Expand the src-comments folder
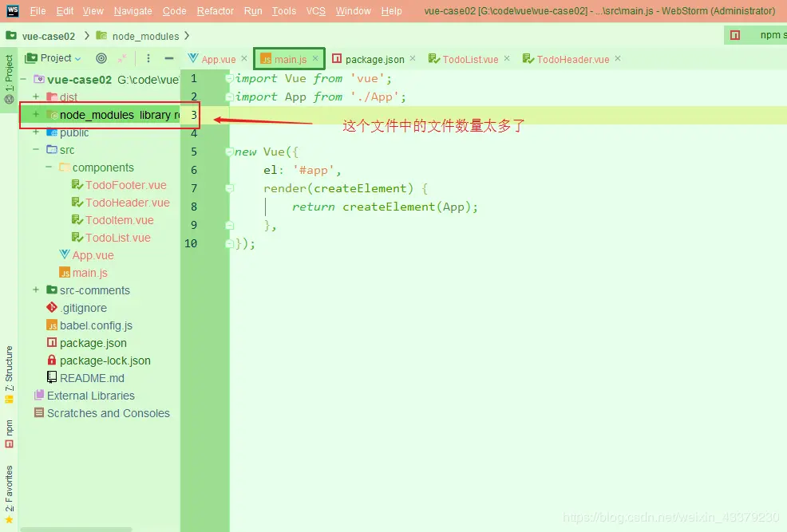The width and height of the screenshot is (787, 532). pyautogui.click(x=36, y=290)
